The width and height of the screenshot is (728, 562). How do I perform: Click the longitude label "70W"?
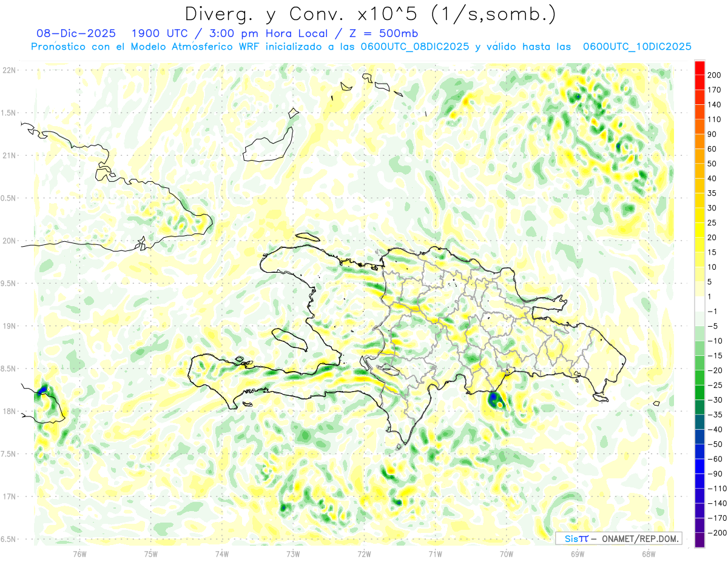[x=506, y=554]
